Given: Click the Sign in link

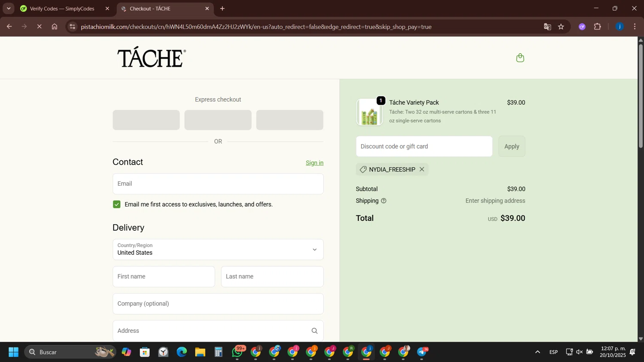Looking at the screenshot, I should pos(315,163).
